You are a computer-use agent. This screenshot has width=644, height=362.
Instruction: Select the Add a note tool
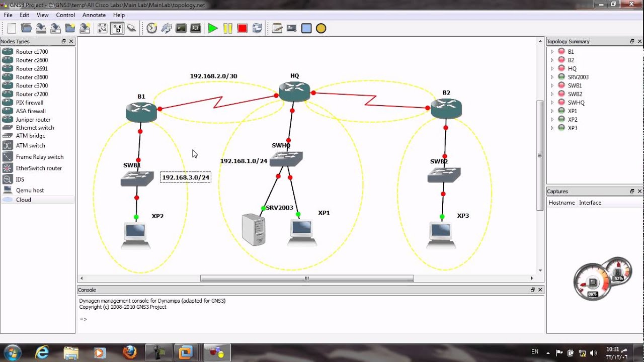(x=277, y=28)
